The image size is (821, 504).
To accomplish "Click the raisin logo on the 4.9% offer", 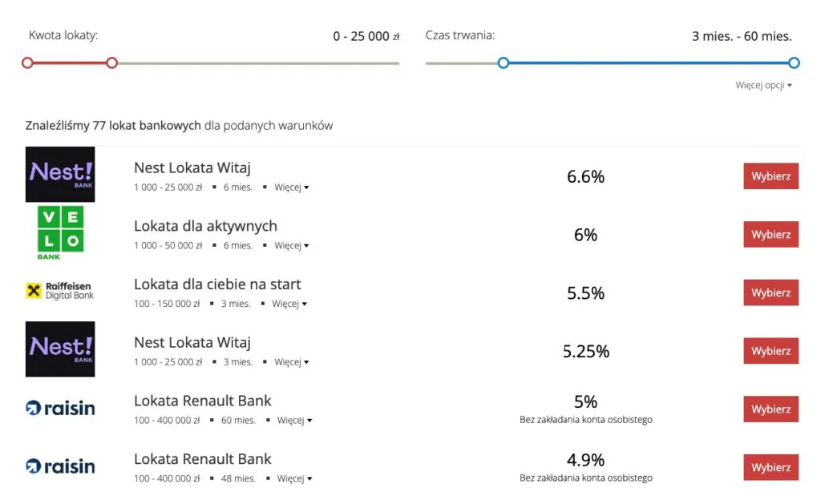I will tap(59, 466).
